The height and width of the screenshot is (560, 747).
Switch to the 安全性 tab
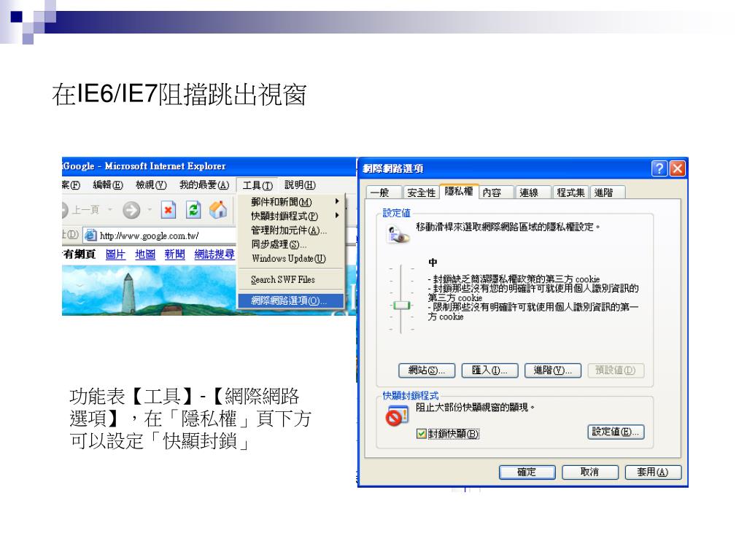pos(421,192)
